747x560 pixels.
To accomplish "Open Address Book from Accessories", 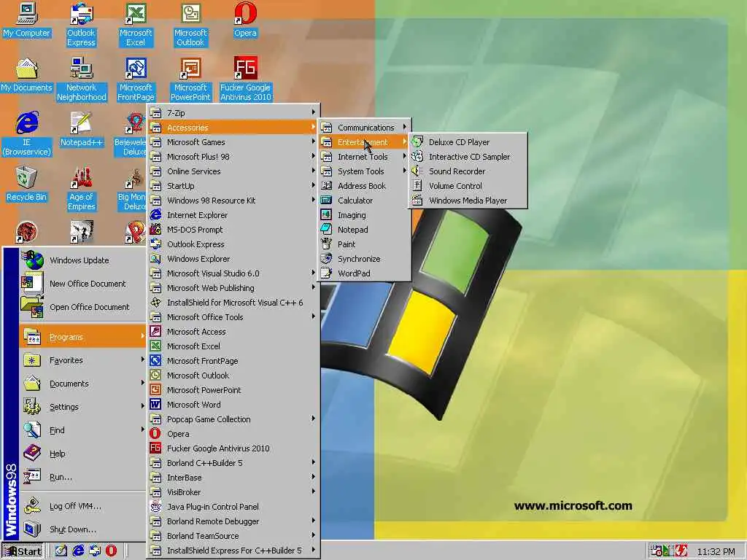I will pyautogui.click(x=365, y=186).
